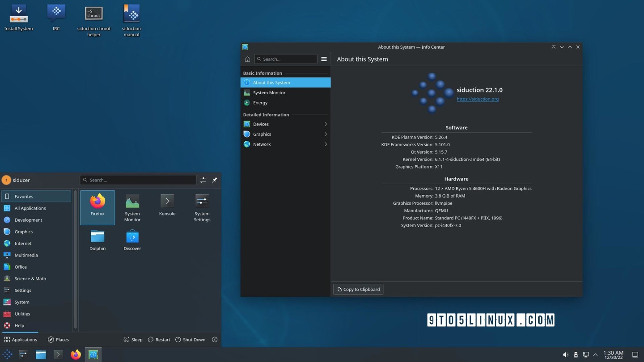Expand the Network category
The image size is (644, 362).
[x=285, y=144]
